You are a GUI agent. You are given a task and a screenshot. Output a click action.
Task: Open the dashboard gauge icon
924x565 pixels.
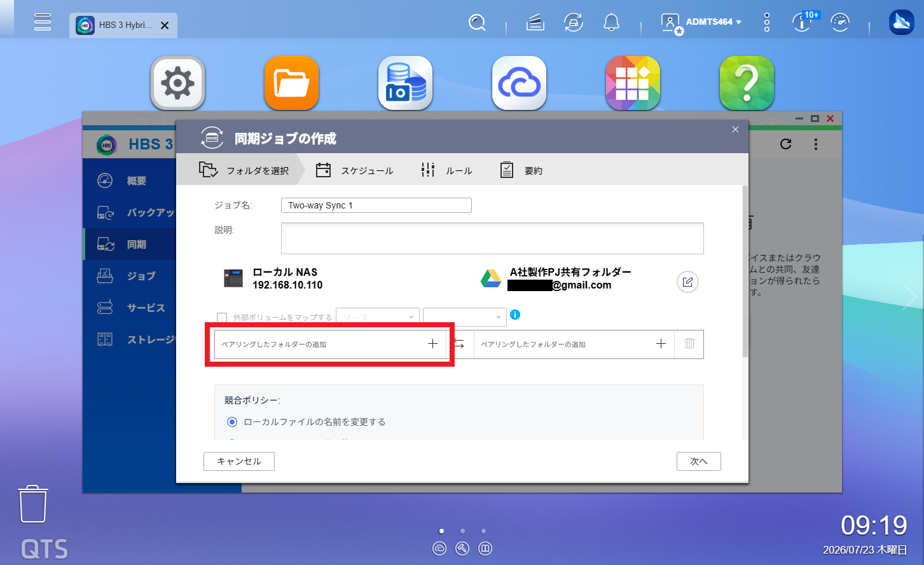840,23
